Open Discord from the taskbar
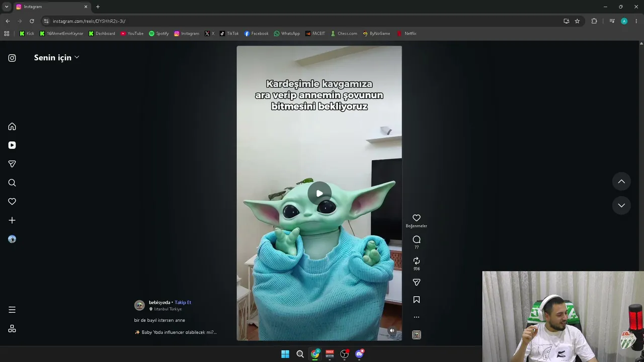644x362 pixels. [x=359, y=354]
